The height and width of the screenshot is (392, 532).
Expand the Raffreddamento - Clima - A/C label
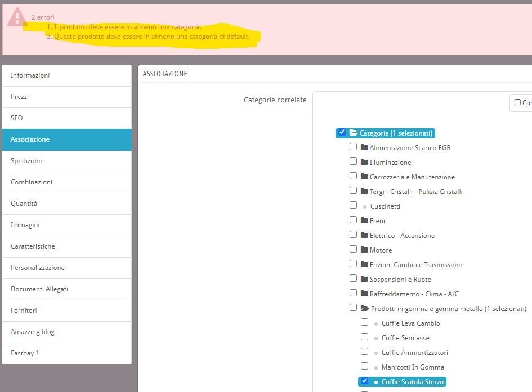click(x=414, y=294)
